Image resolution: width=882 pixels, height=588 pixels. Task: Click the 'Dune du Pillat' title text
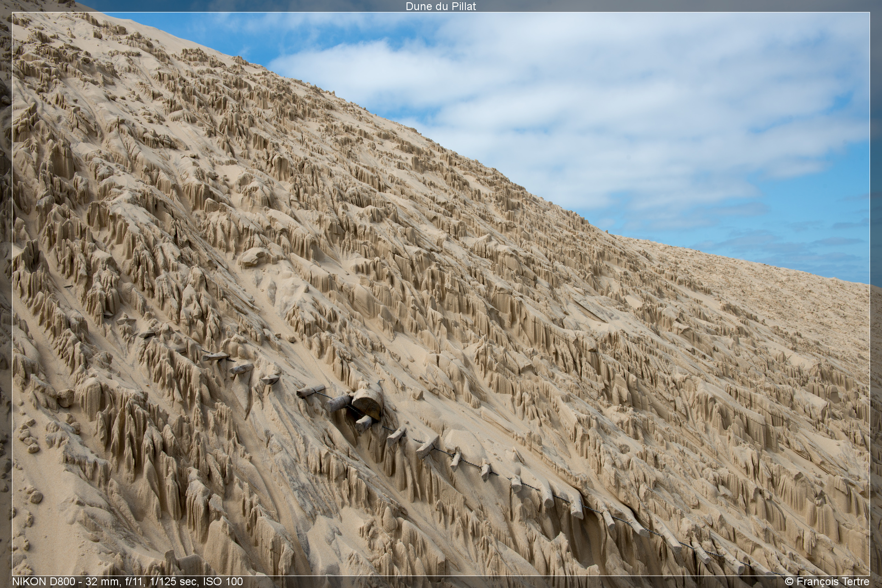(x=441, y=6)
